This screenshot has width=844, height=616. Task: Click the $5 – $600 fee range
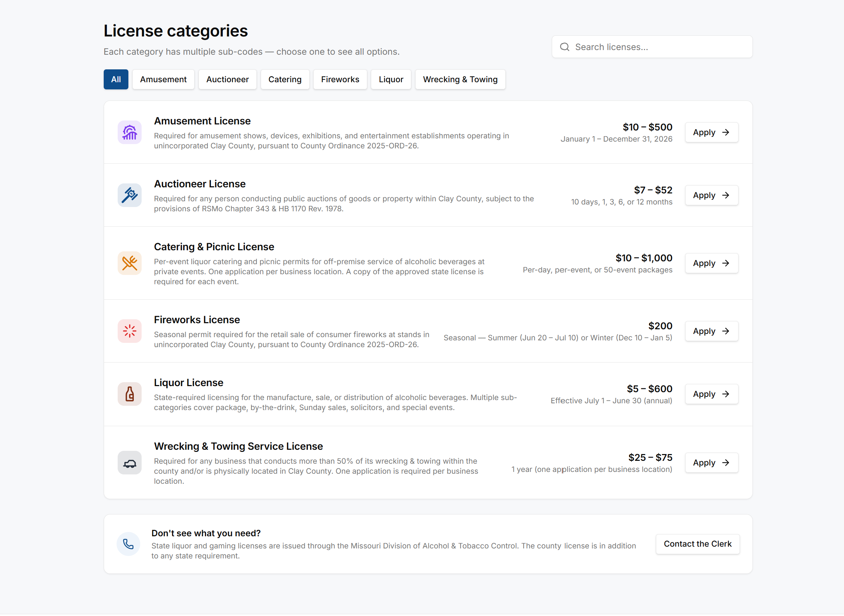coord(649,389)
